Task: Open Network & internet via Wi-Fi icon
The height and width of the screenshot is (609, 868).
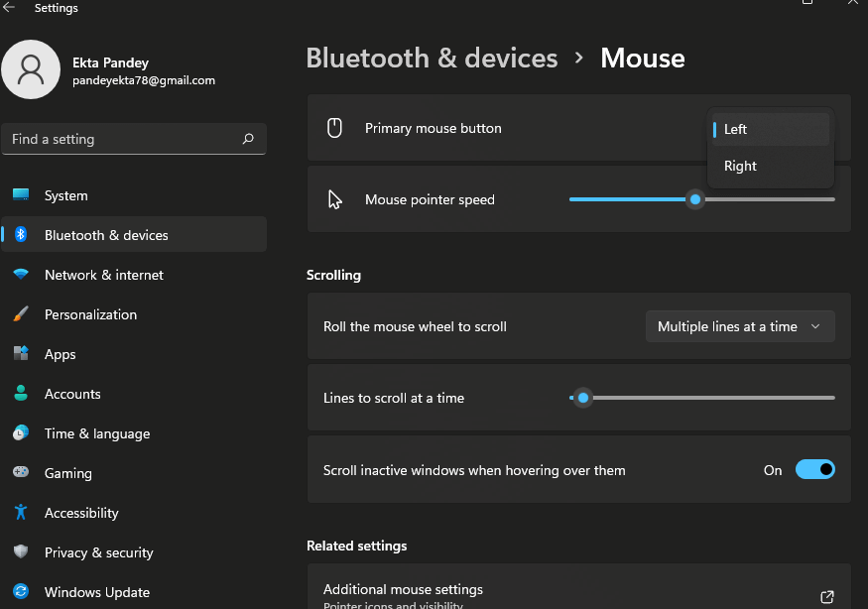Action: (21, 275)
